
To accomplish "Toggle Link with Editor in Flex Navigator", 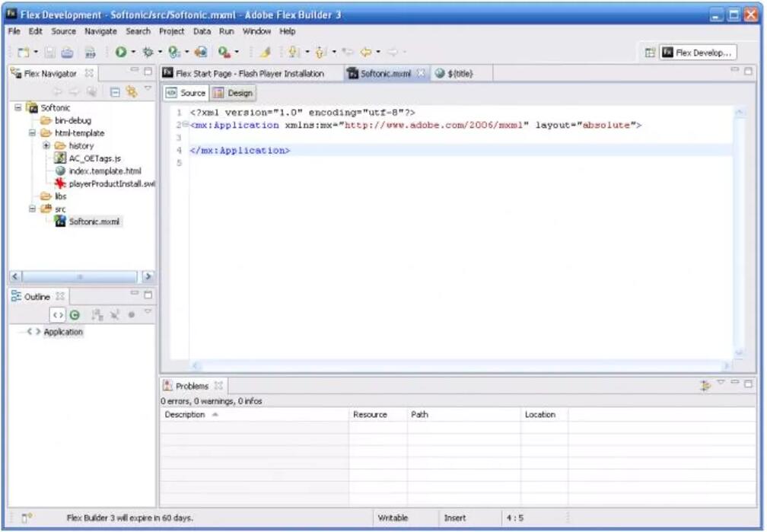I will pos(131,91).
